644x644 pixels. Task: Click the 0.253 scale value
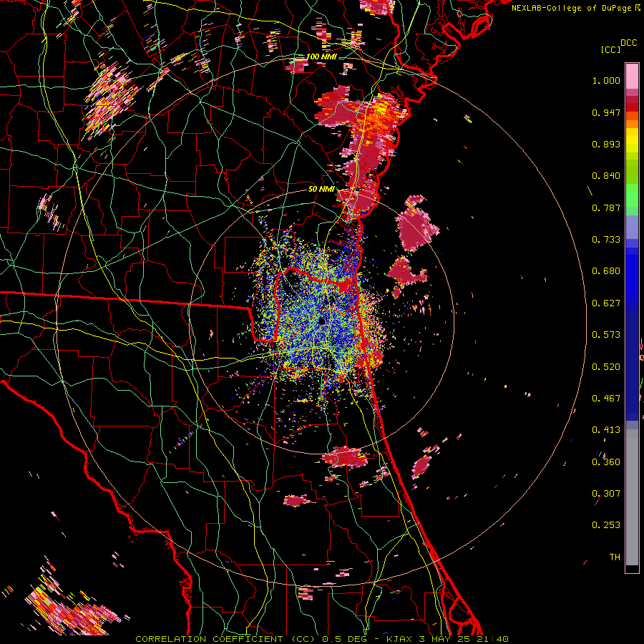606,525
